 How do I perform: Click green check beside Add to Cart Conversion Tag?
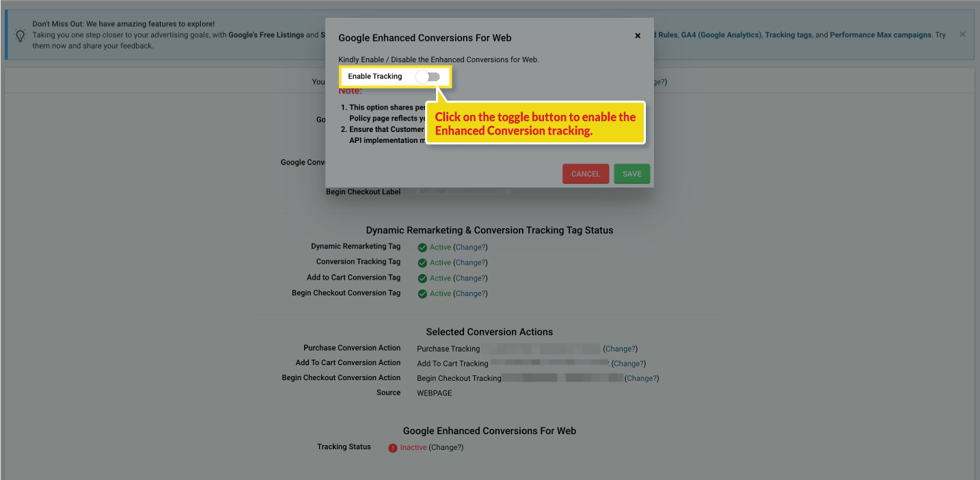[422, 278]
